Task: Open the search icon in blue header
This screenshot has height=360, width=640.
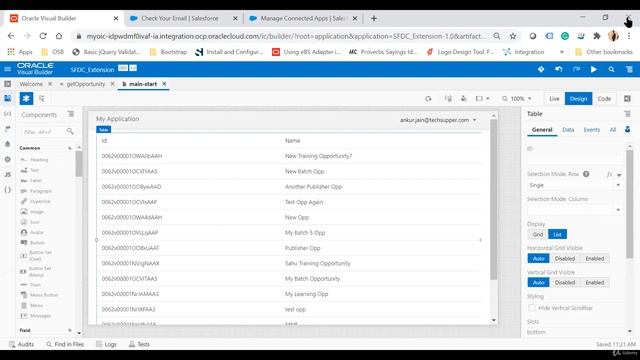Action: pos(611,69)
